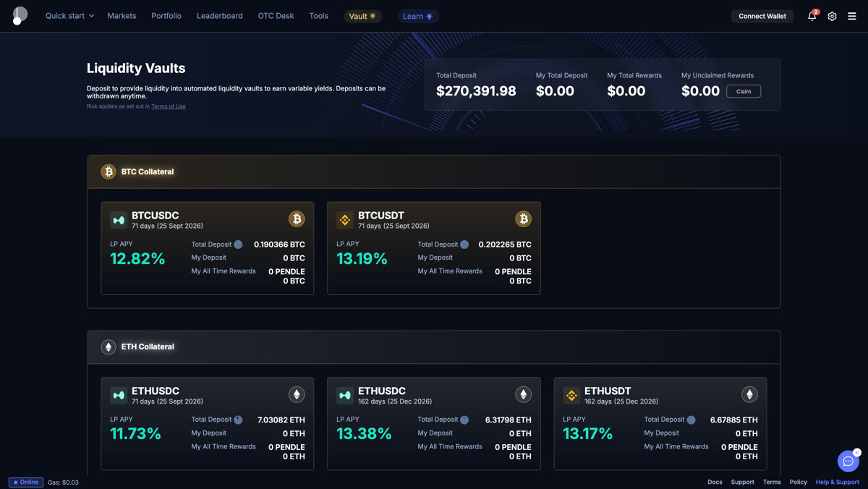Open the Portfolio tab
This screenshot has width=868, height=489.
click(166, 16)
